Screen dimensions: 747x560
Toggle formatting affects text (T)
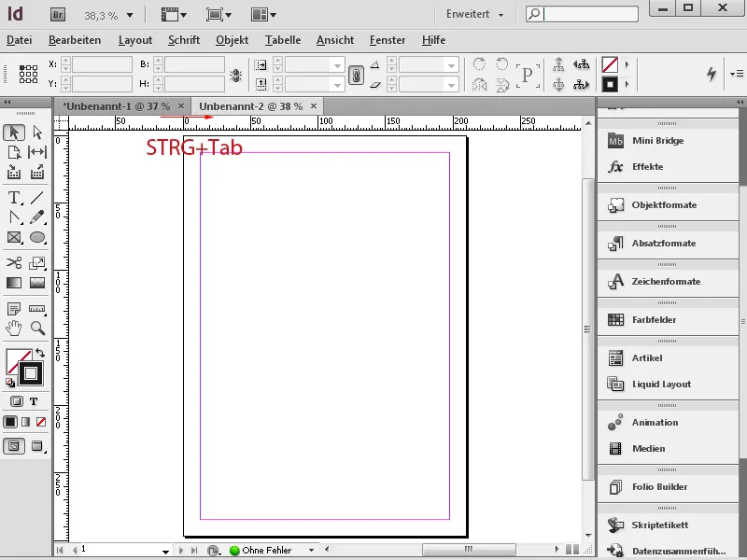click(x=34, y=401)
